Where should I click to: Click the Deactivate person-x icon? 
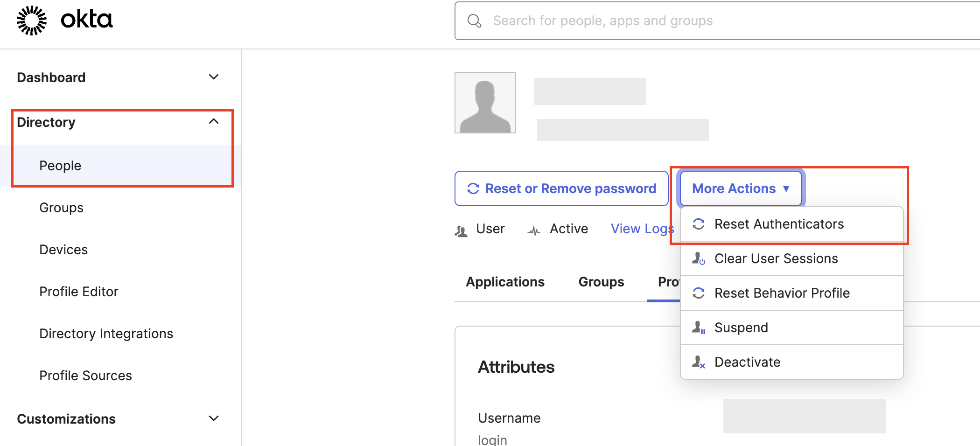[x=699, y=362]
